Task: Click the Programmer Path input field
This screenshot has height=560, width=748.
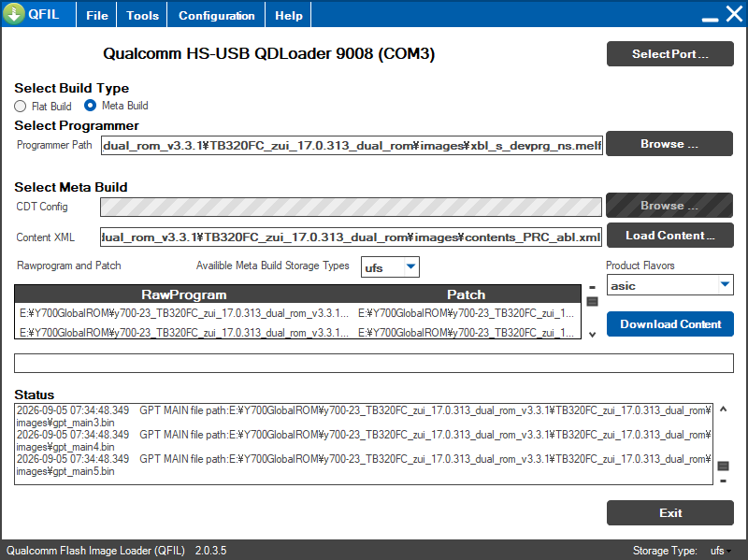Action: click(x=352, y=146)
